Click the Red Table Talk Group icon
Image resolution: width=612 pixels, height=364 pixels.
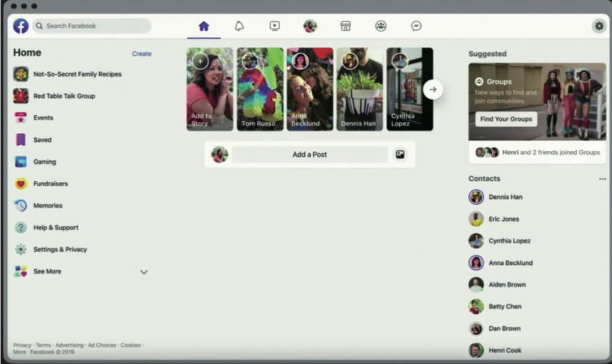click(x=20, y=96)
